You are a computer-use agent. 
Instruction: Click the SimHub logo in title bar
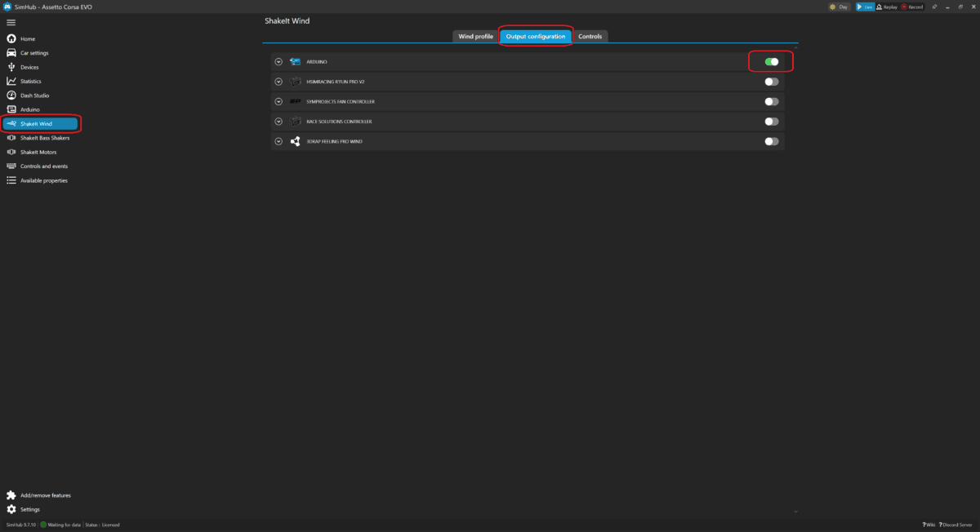click(x=7, y=7)
